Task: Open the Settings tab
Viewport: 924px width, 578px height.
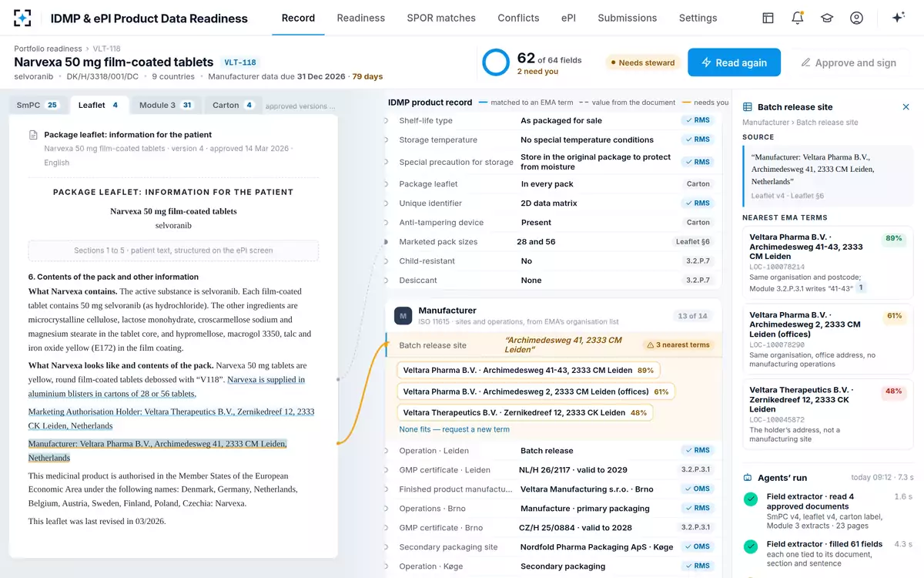Action: (698, 18)
